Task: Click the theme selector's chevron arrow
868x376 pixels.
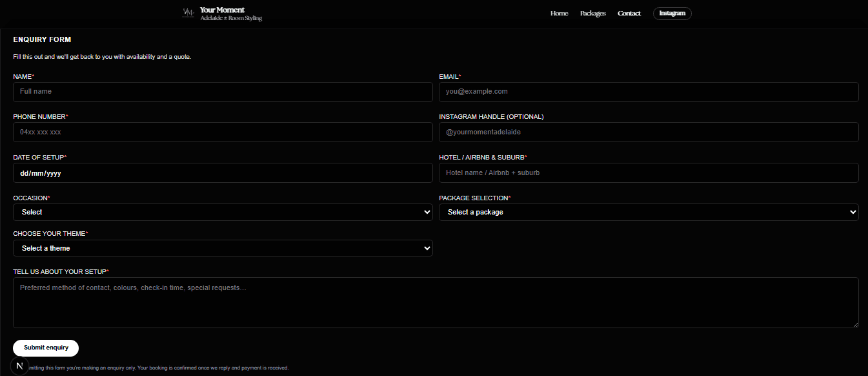Action: 427,248
